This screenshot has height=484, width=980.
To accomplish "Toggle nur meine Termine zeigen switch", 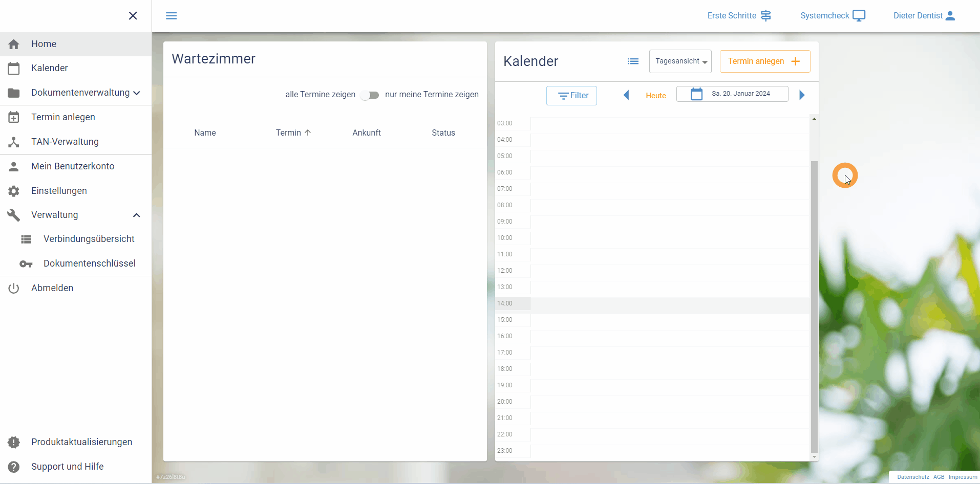I will pos(370,95).
